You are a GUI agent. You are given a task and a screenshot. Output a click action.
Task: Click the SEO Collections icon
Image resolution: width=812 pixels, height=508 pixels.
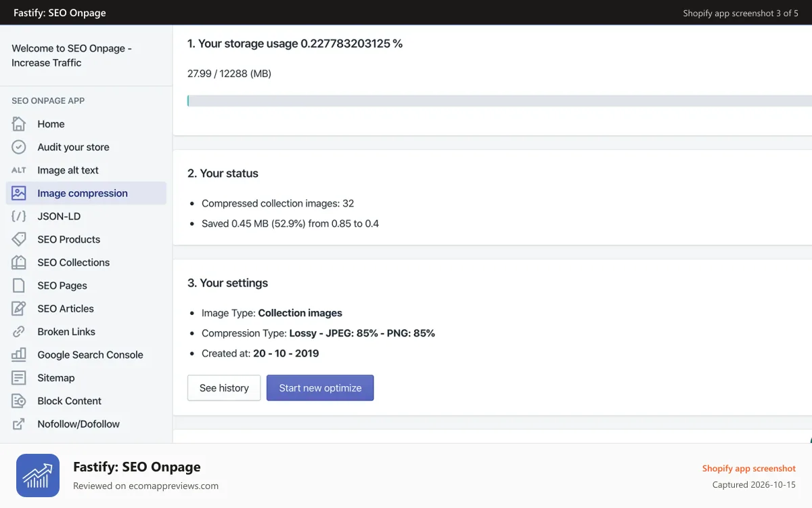(19, 262)
